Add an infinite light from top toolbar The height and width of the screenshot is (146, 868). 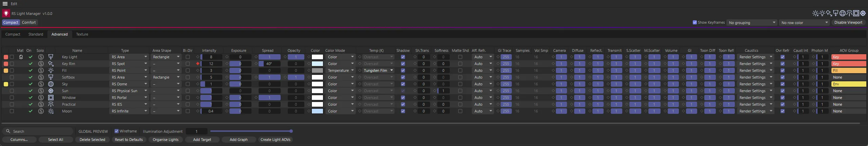click(815, 14)
